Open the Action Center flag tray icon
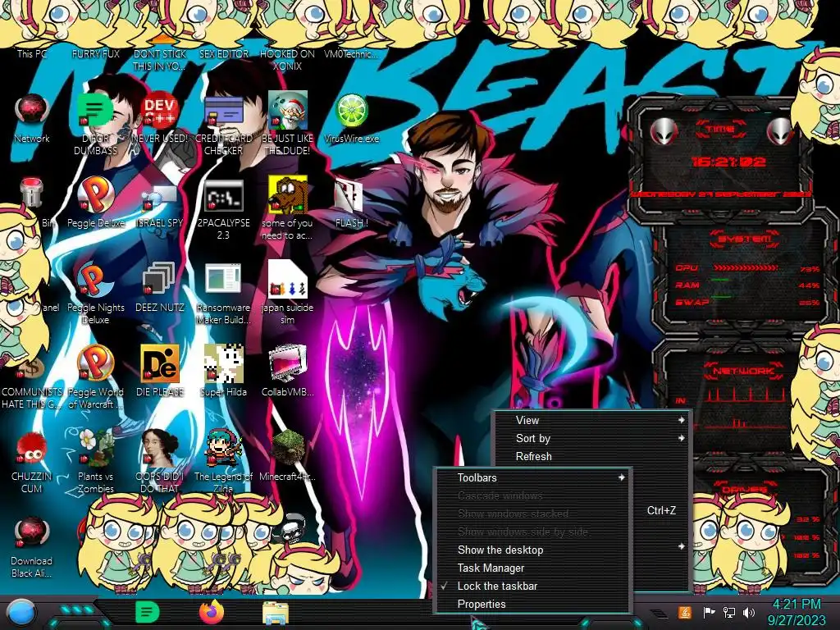The height and width of the screenshot is (630, 840). click(710, 613)
